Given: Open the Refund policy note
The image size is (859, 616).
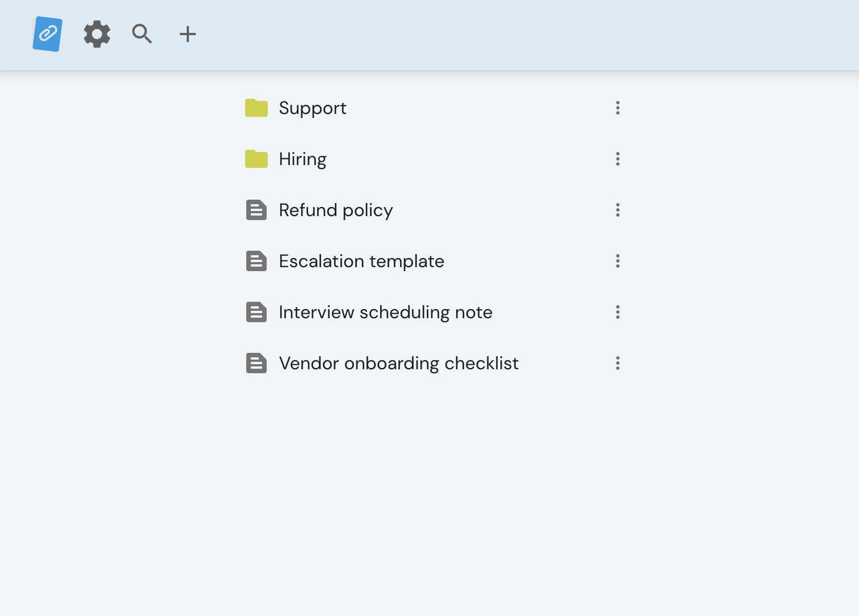Looking at the screenshot, I should tap(336, 210).
